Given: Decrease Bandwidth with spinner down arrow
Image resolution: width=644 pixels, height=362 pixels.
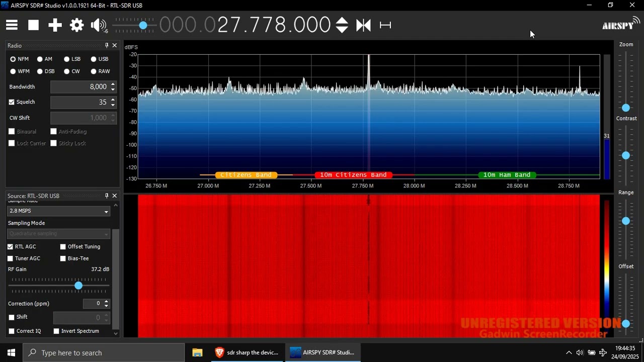Looking at the screenshot, I should [113, 90].
